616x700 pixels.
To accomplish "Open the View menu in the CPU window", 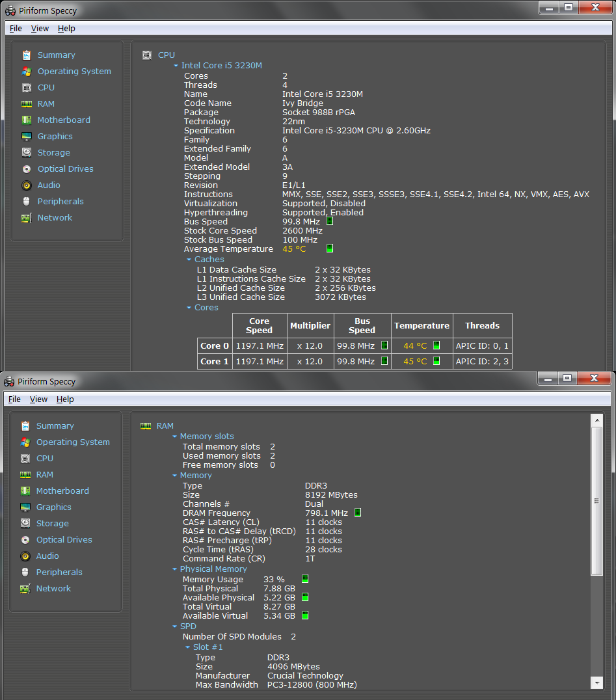I will 40,29.
